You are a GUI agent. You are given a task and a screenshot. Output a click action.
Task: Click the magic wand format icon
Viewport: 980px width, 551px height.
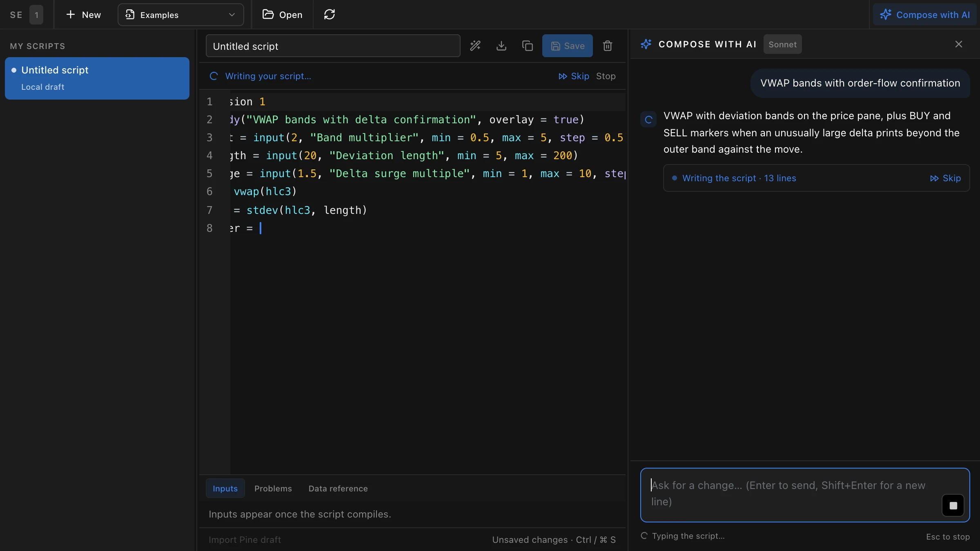pos(475,46)
